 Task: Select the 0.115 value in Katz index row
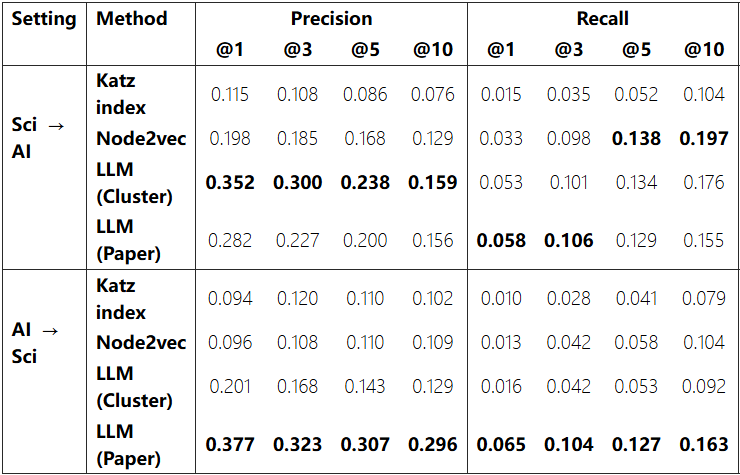230,95
